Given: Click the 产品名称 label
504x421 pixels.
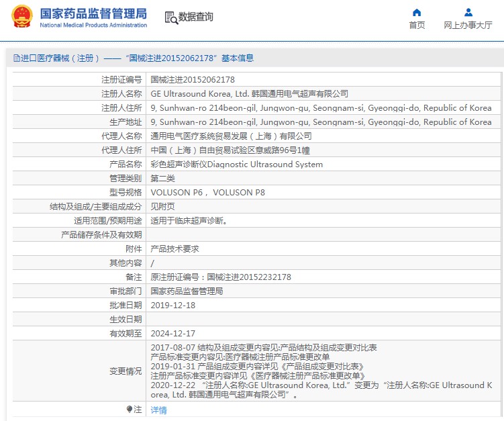Looking at the screenshot, I should tap(125, 165).
